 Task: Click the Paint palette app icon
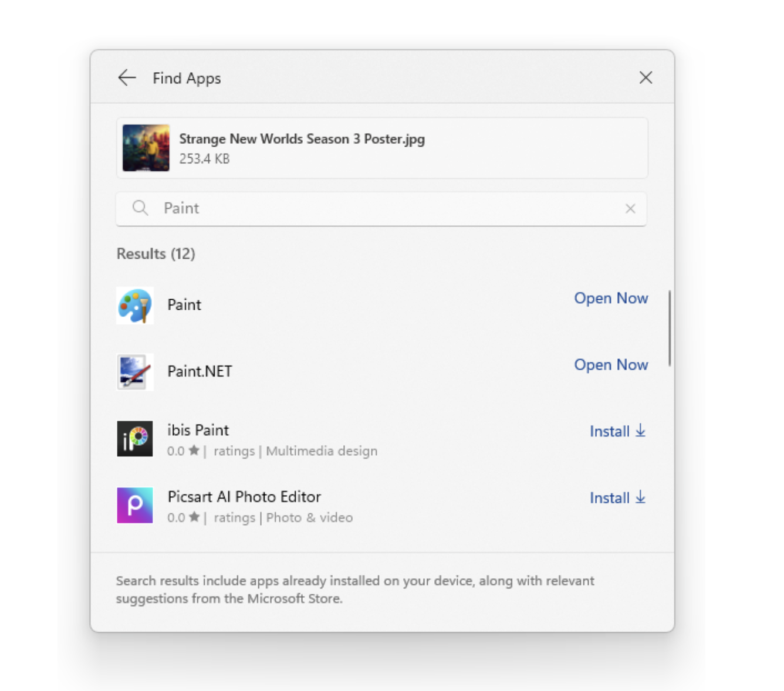point(135,305)
